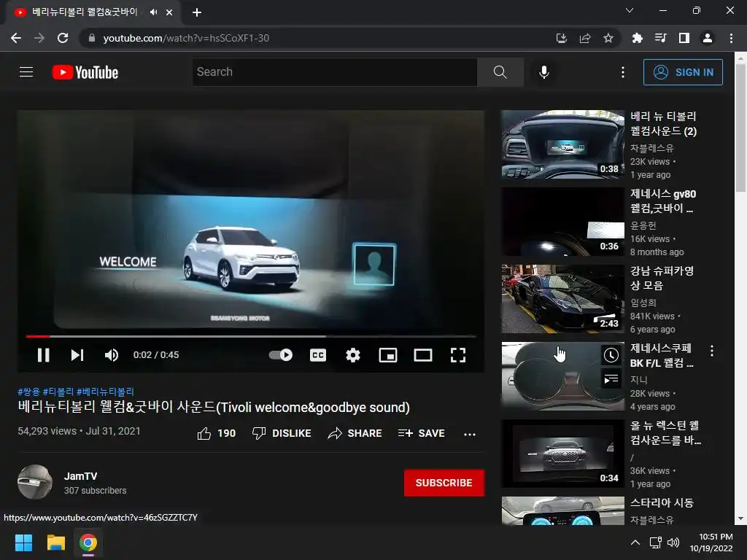Seek along the video progress bar

[251, 336]
